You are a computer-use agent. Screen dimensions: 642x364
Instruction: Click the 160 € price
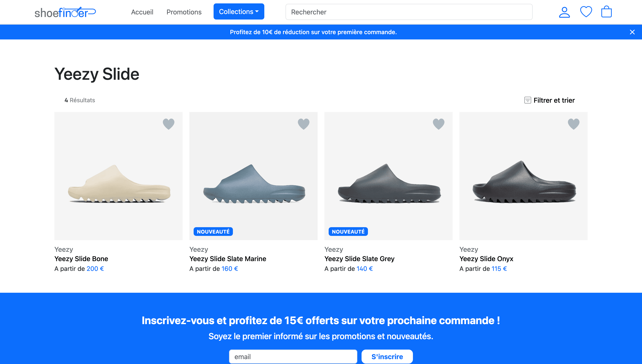230,269
